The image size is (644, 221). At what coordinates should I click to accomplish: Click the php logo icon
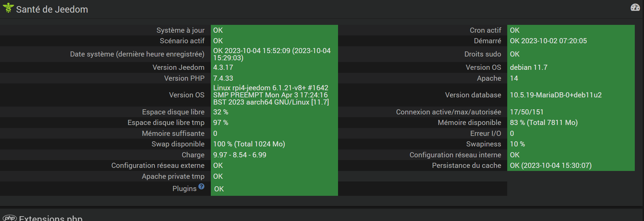tap(10, 218)
